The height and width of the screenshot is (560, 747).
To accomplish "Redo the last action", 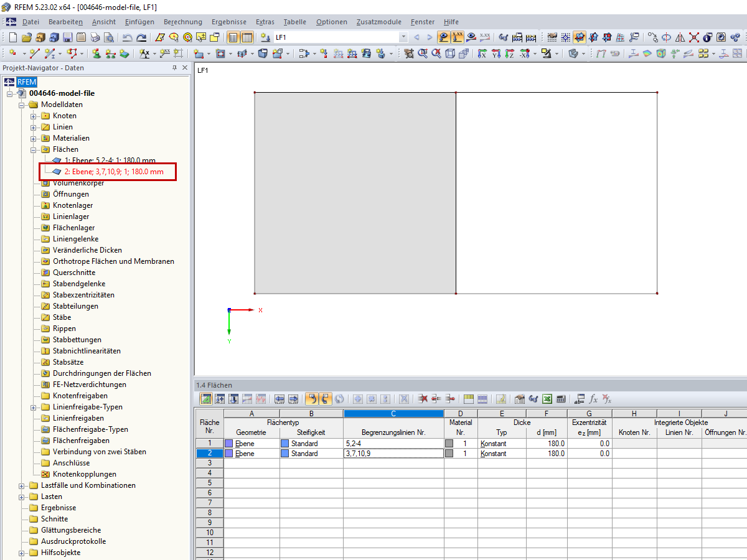I will (x=142, y=37).
